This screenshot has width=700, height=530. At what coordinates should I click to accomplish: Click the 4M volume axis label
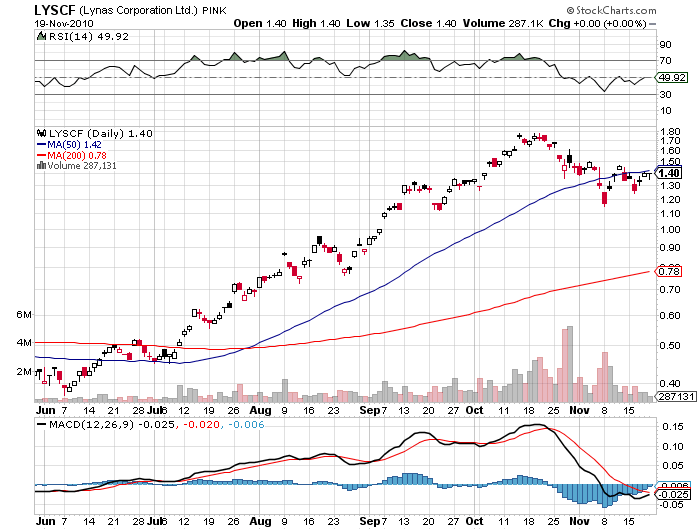pos(24,343)
